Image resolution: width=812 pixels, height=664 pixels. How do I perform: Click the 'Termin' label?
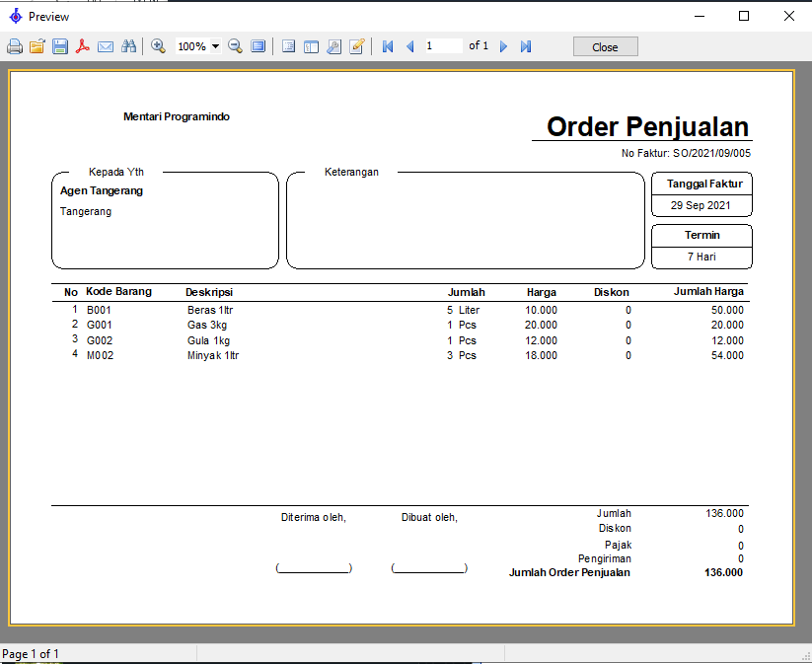point(702,235)
